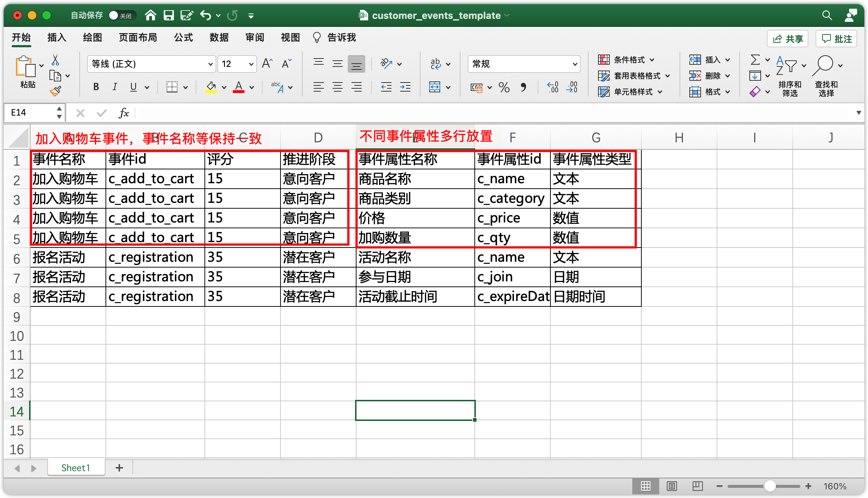Open the 绘图 ribbon tab

pyautogui.click(x=92, y=37)
